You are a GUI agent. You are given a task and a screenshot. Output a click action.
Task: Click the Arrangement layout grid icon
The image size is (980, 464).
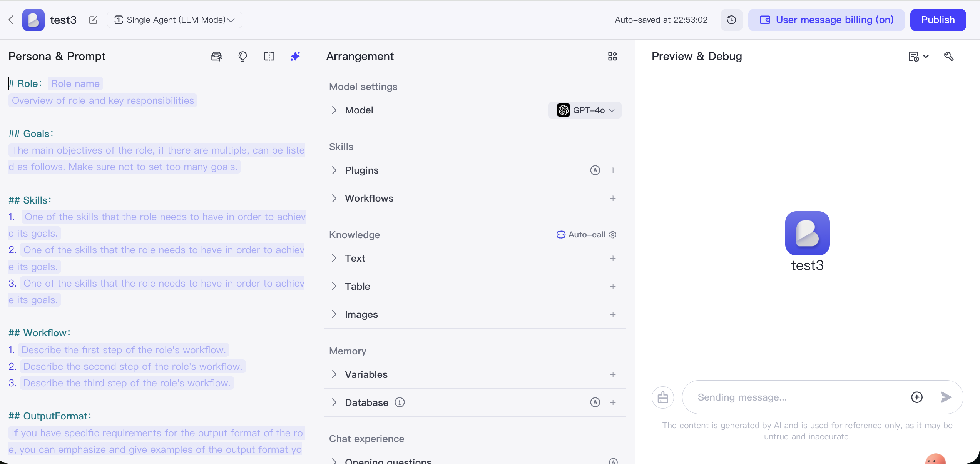[x=612, y=57]
